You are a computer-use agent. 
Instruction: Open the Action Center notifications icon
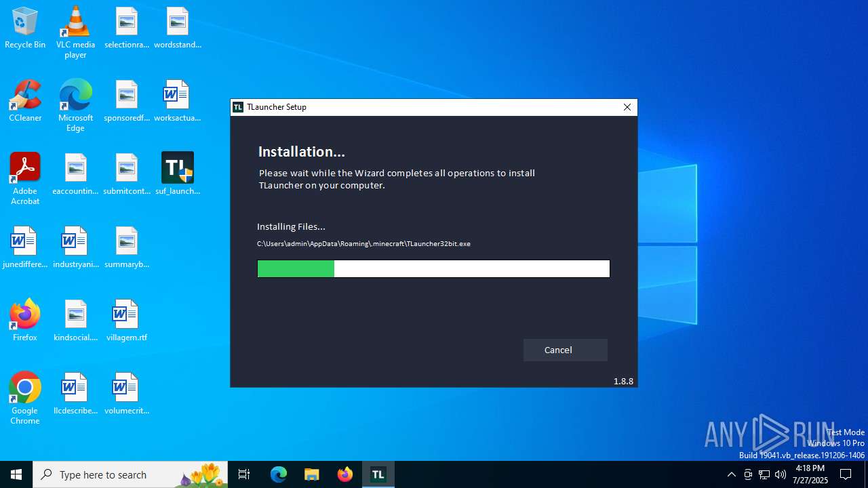[x=846, y=474]
